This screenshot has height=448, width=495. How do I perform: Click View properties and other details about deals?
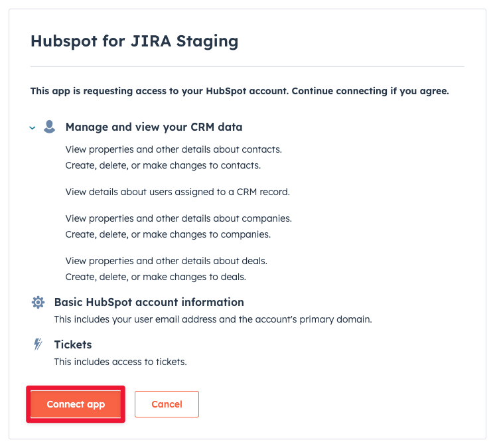point(167,261)
